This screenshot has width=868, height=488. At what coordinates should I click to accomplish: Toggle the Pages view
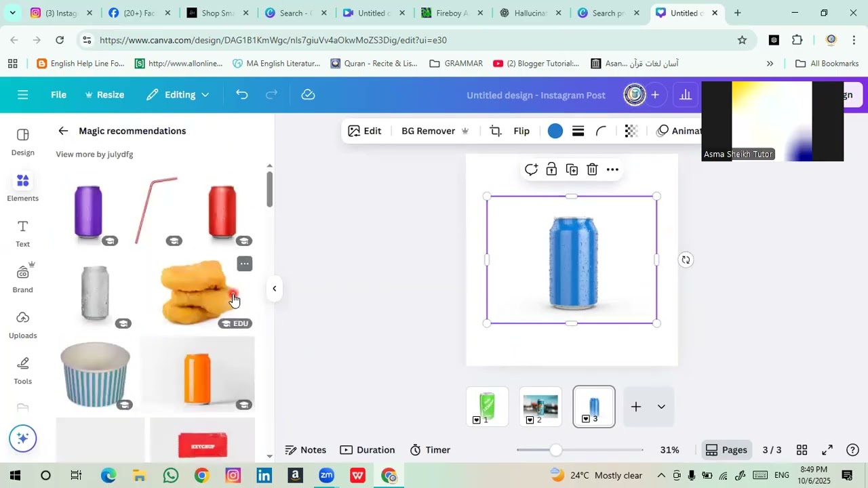click(726, 450)
